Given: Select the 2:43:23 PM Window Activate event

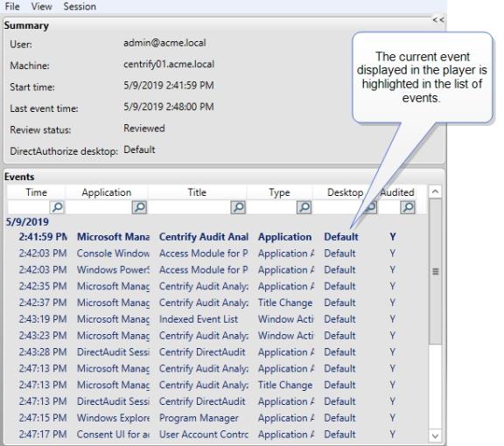Looking at the screenshot, I should click(217, 336).
